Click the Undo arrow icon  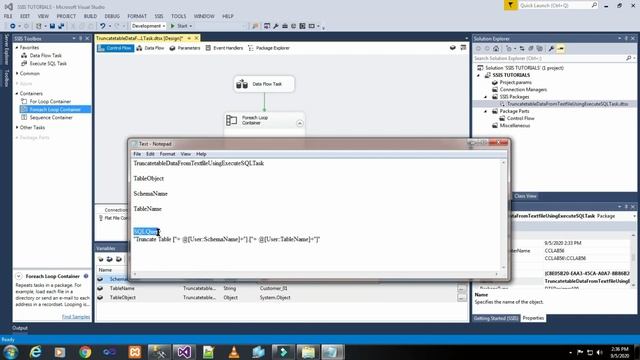[102, 26]
